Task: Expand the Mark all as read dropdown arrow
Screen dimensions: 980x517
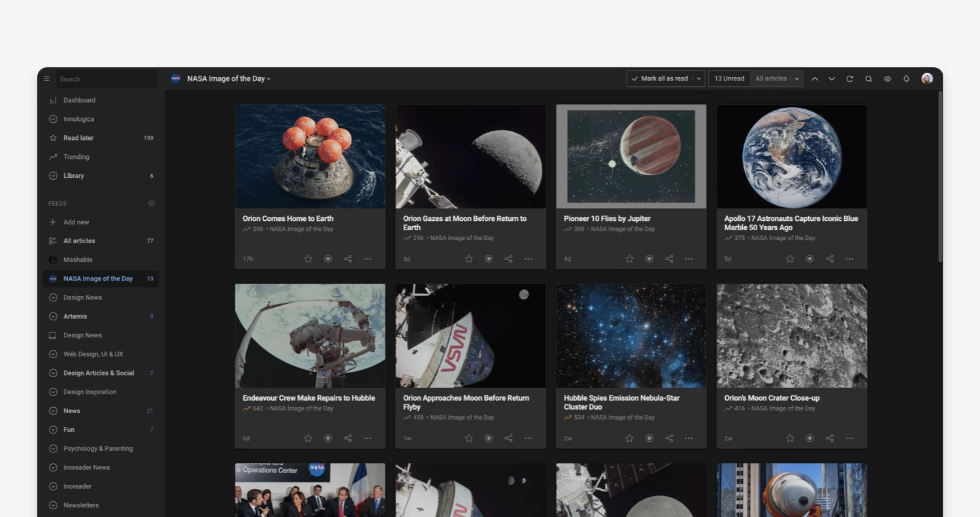Action: [x=698, y=79]
